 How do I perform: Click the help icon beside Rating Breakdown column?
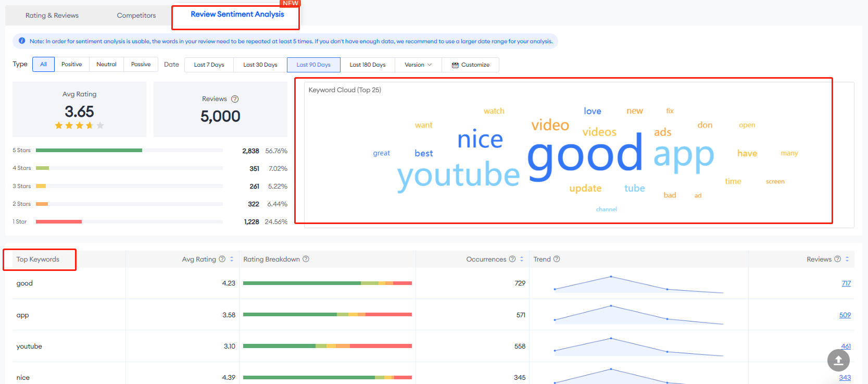pos(306,259)
